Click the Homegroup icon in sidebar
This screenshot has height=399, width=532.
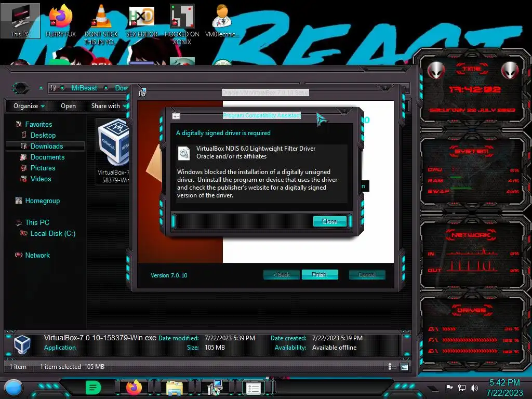(19, 201)
